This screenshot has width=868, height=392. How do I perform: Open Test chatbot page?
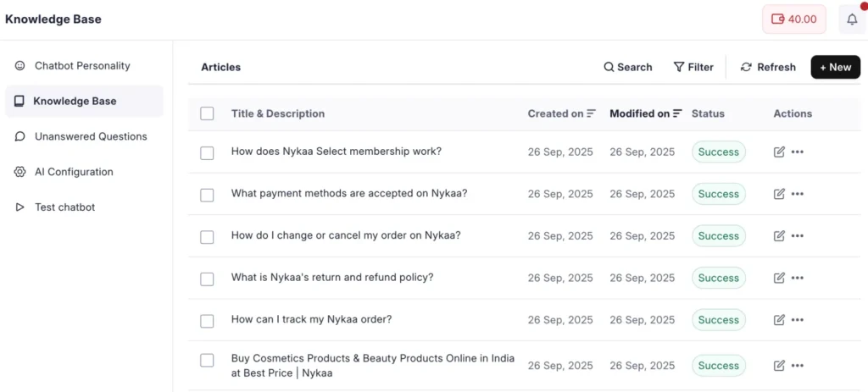click(84, 207)
